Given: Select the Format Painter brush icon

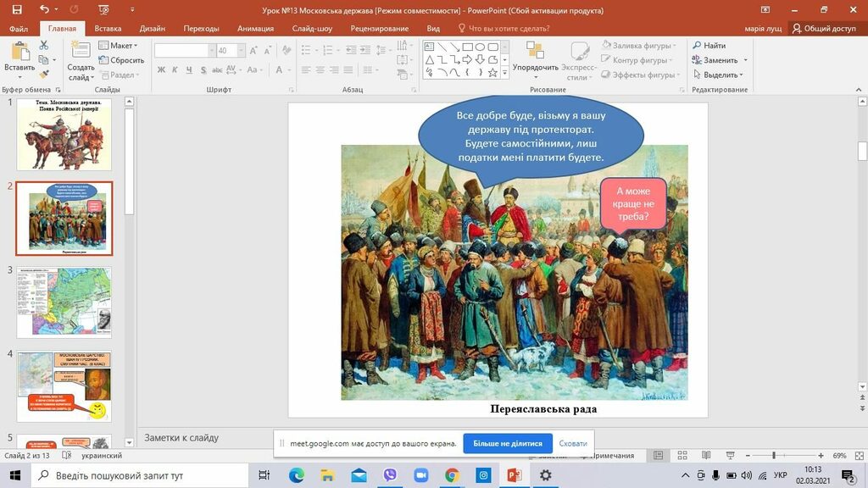Looking at the screenshot, I should click(x=44, y=75).
